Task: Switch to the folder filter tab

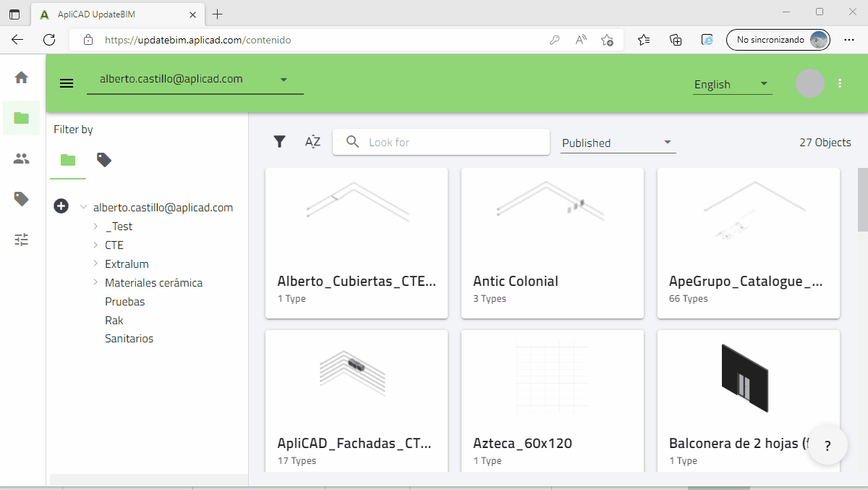Action: [68, 160]
